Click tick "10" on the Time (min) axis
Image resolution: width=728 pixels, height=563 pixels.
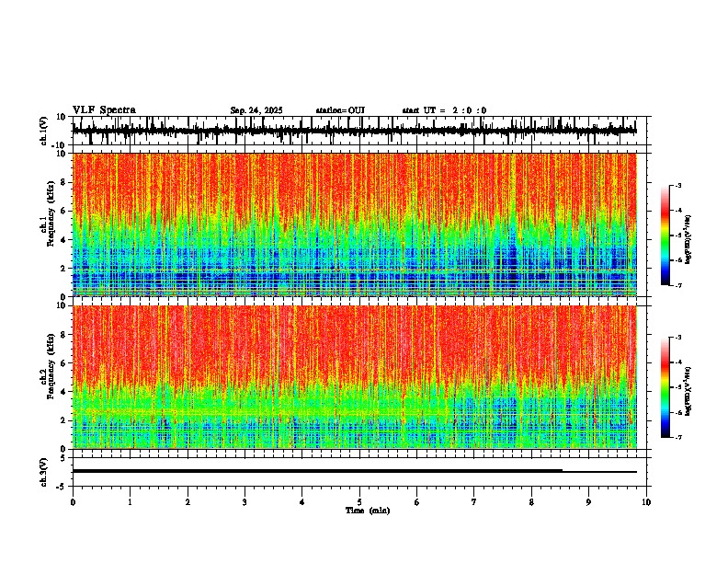[646, 502]
